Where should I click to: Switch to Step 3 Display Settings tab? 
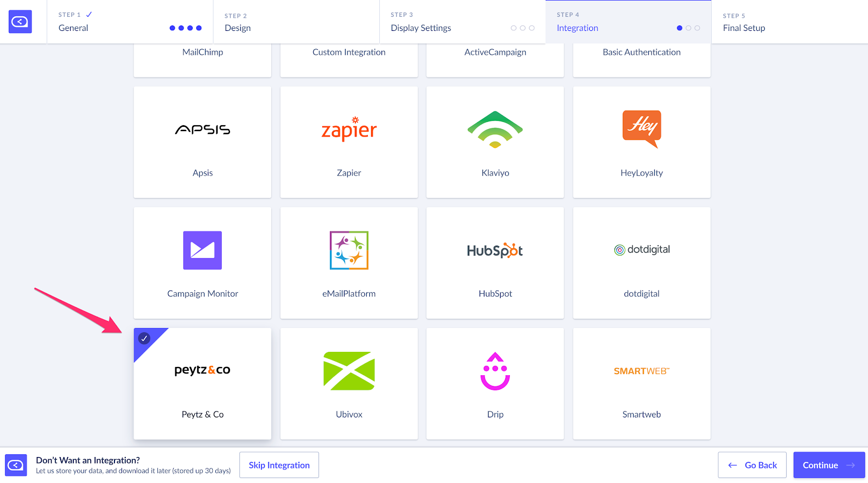(462, 22)
